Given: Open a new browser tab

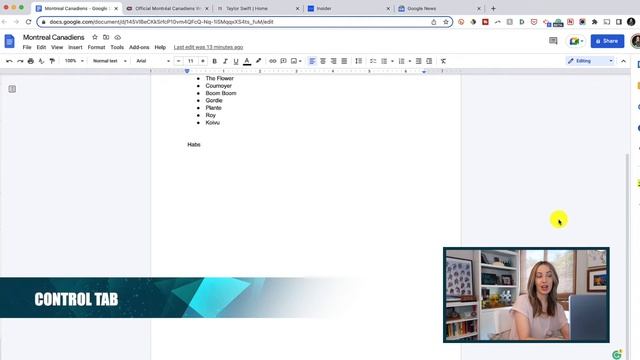Looking at the screenshot, I should point(493,8).
